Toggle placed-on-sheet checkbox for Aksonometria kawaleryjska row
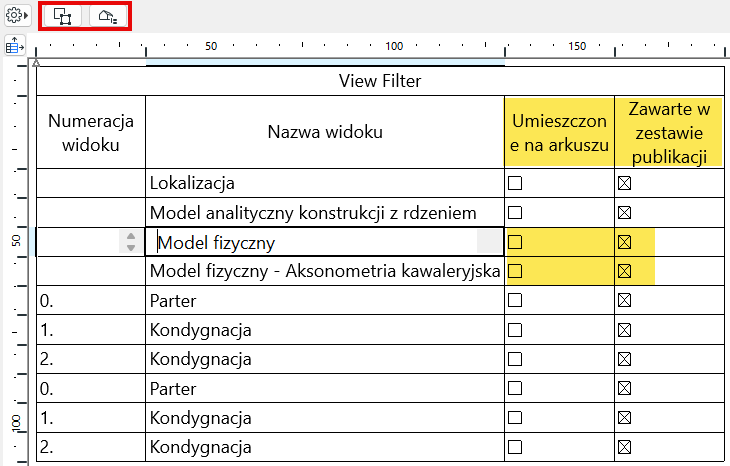The width and height of the screenshot is (730, 466). (515, 271)
